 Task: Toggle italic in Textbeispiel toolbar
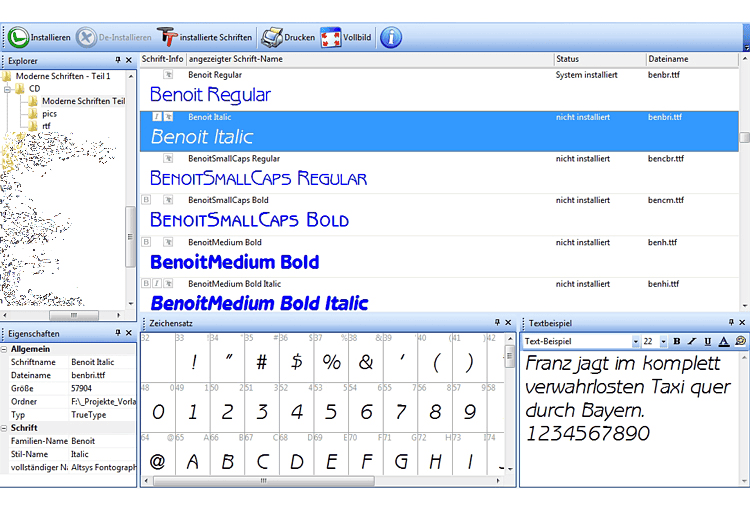click(x=692, y=342)
